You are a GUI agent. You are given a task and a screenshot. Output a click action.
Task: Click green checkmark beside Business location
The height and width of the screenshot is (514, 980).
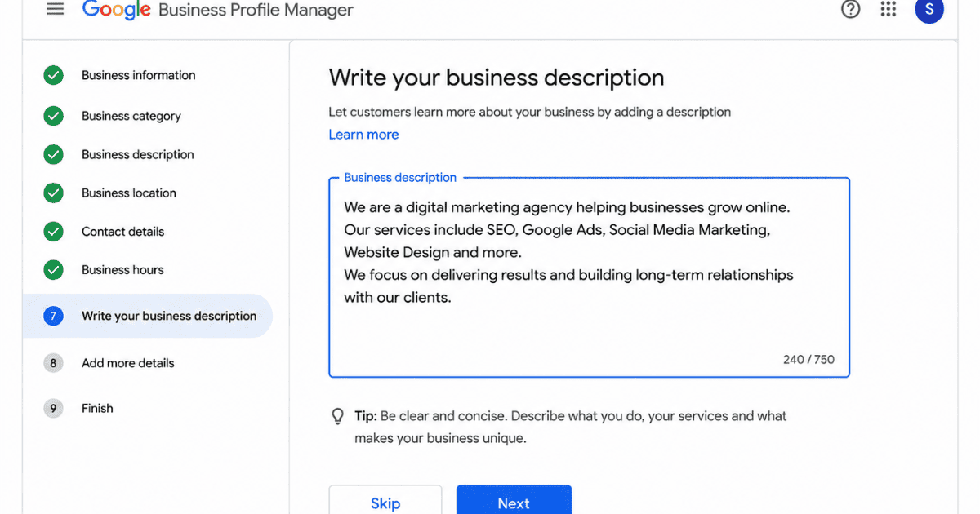click(x=53, y=193)
